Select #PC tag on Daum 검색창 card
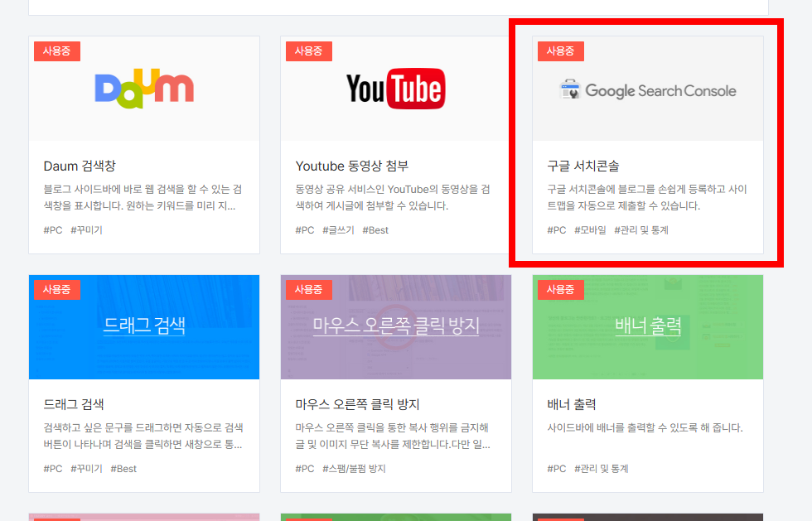Viewport: 812px width, 521px height. click(53, 230)
